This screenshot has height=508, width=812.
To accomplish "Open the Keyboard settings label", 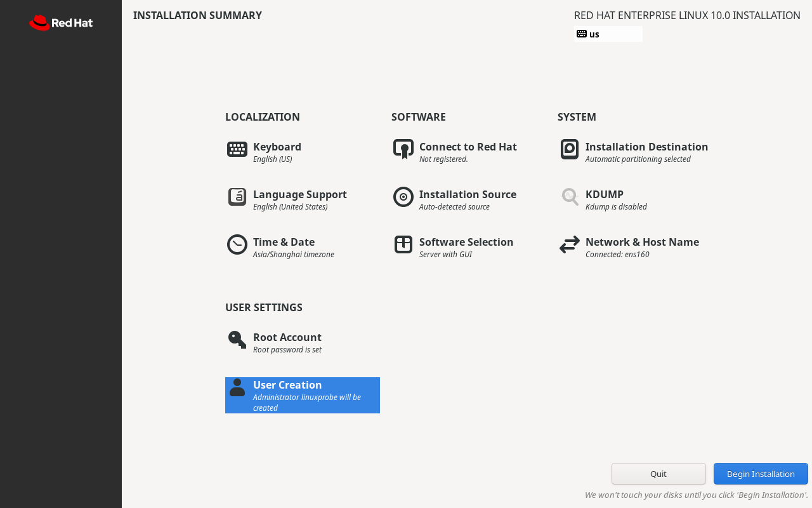I will tap(277, 147).
